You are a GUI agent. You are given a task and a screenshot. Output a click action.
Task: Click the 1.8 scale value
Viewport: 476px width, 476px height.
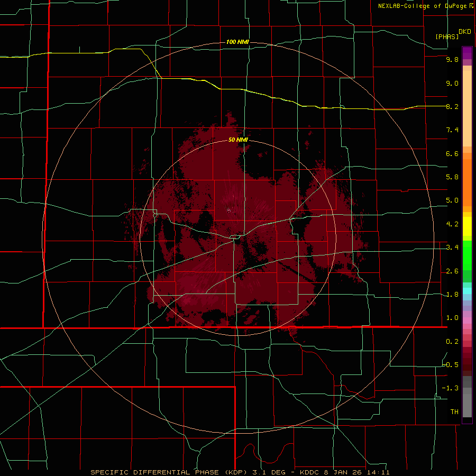click(x=452, y=295)
